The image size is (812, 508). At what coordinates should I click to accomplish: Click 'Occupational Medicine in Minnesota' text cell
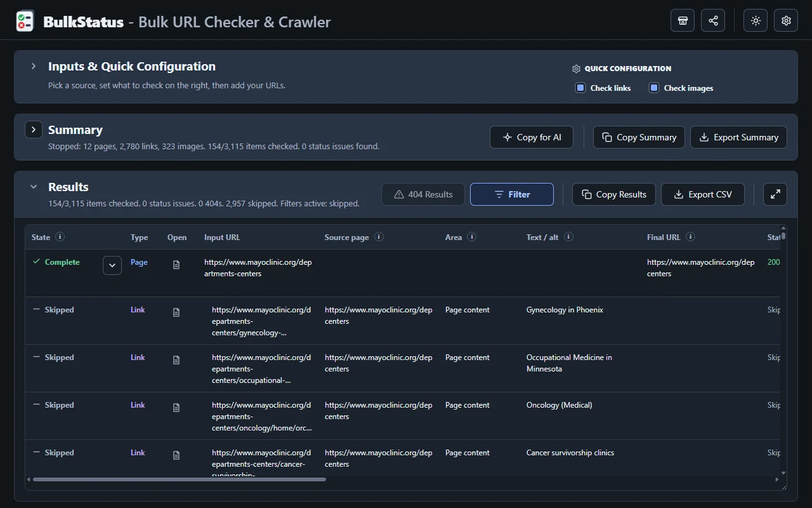pos(569,363)
